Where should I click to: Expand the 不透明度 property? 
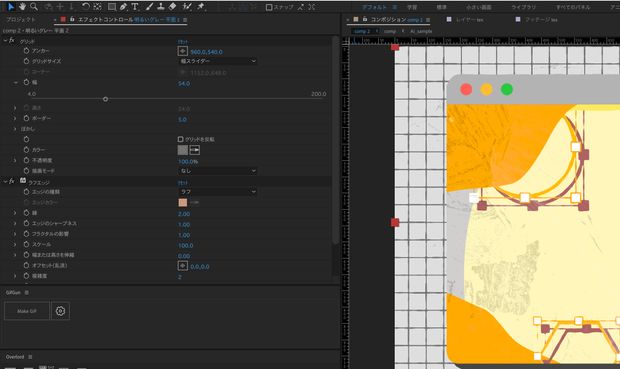pyautogui.click(x=15, y=160)
